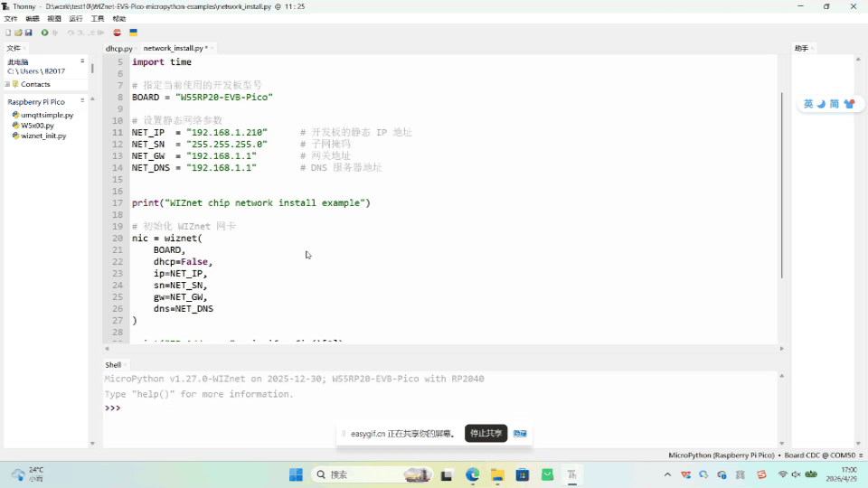Click the Sogou input tray icon
The width and height of the screenshot is (868, 488).
761,474
